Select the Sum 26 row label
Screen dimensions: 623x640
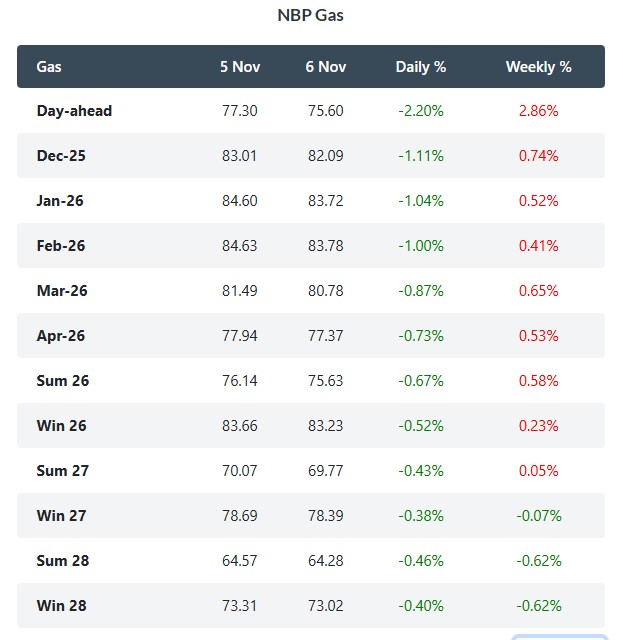point(62,381)
